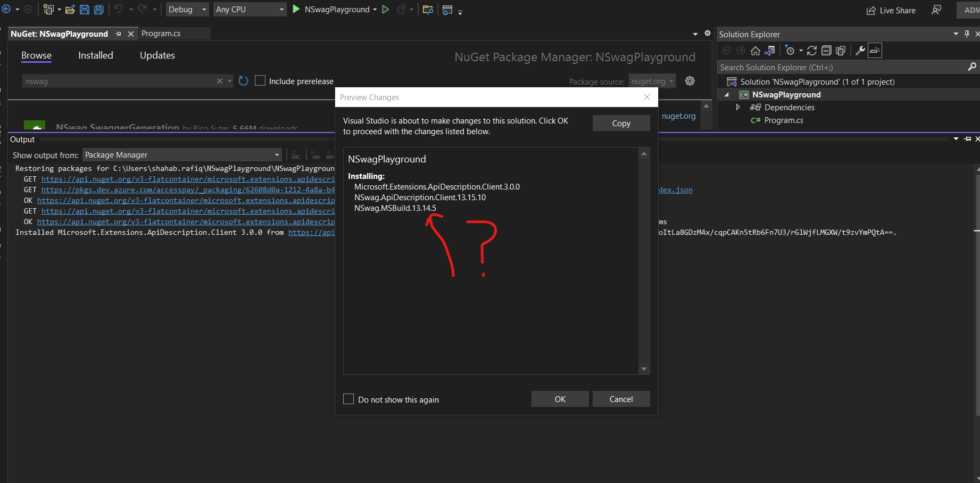Click Cancel in Preview Changes dialog
980x483 pixels.
(x=621, y=399)
